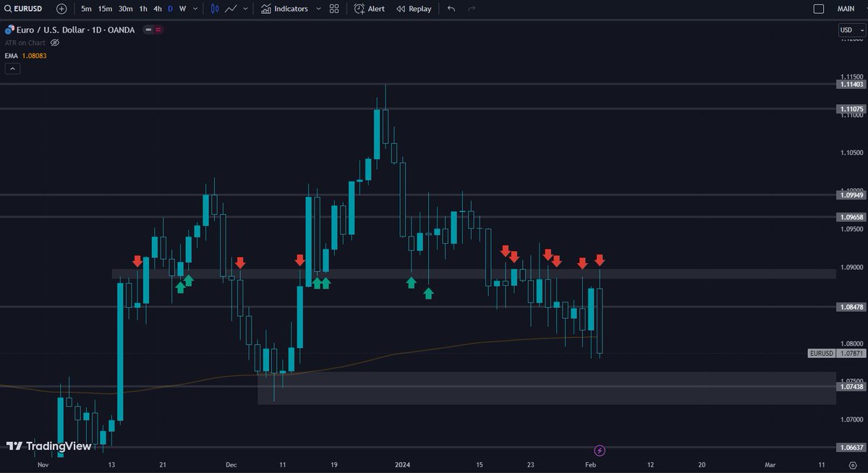The image size is (868, 473).
Task: Select the D daily timeframe
Action: coord(170,9)
